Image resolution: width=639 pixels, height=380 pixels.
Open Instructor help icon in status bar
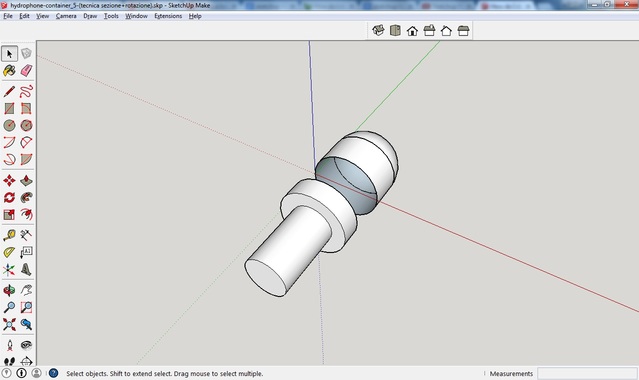click(x=53, y=373)
